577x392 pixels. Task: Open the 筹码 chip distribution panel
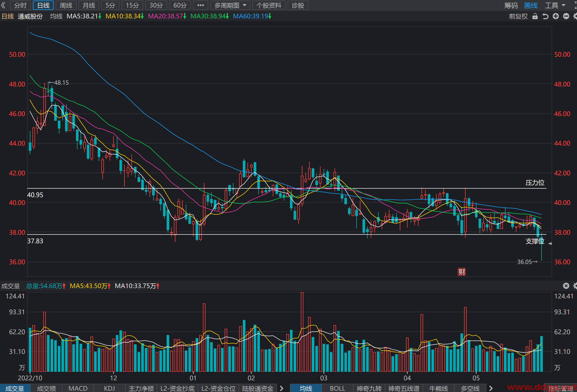click(x=511, y=5)
